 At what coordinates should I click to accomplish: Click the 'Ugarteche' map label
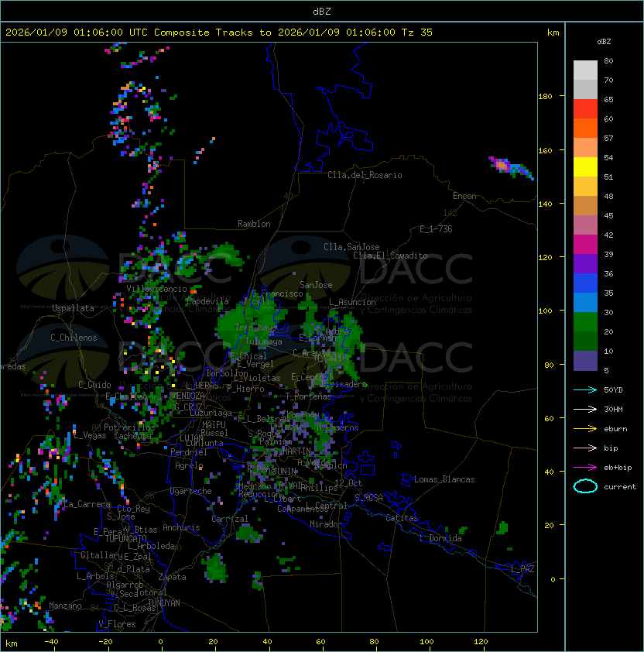(191, 491)
